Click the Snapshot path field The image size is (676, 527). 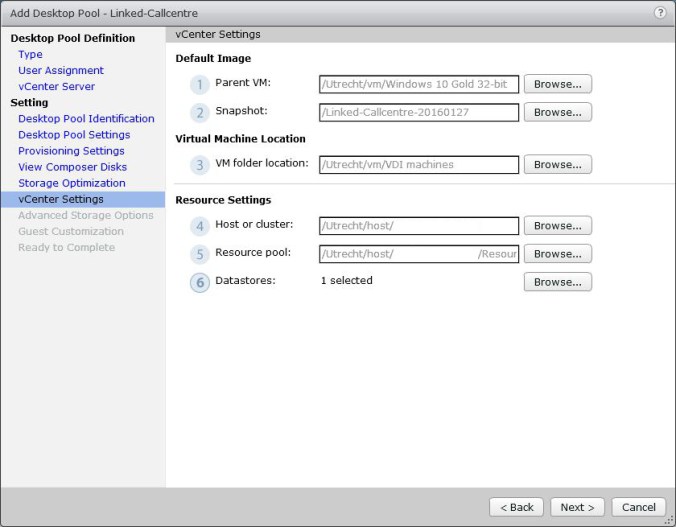click(419, 112)
